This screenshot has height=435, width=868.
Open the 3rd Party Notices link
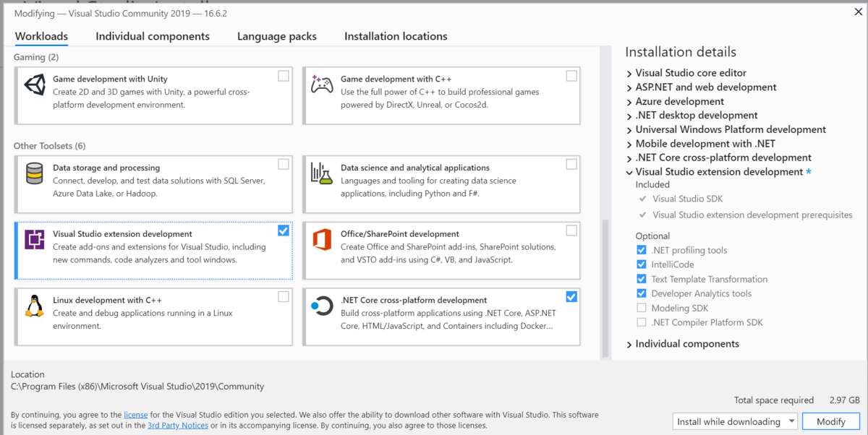pyautogui.click(x=178, y=426)
